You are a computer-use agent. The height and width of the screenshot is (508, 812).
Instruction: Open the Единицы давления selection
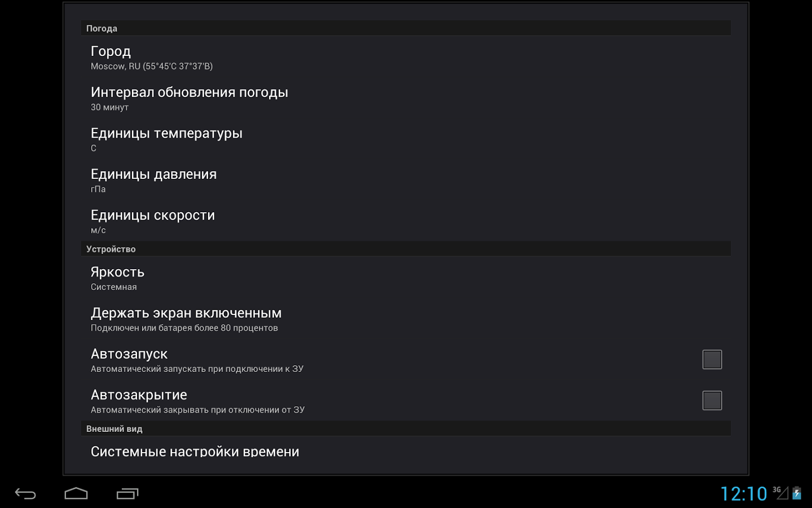406,181
